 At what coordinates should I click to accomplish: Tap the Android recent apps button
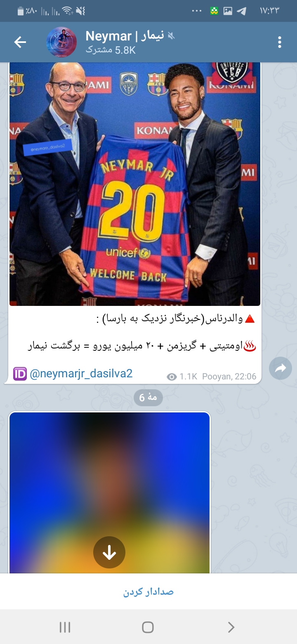point(65,627)
